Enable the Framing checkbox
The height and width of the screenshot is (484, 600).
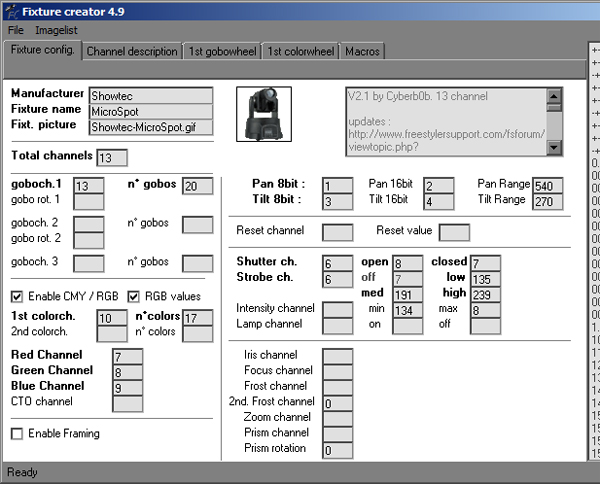click(x=16, y=434)
